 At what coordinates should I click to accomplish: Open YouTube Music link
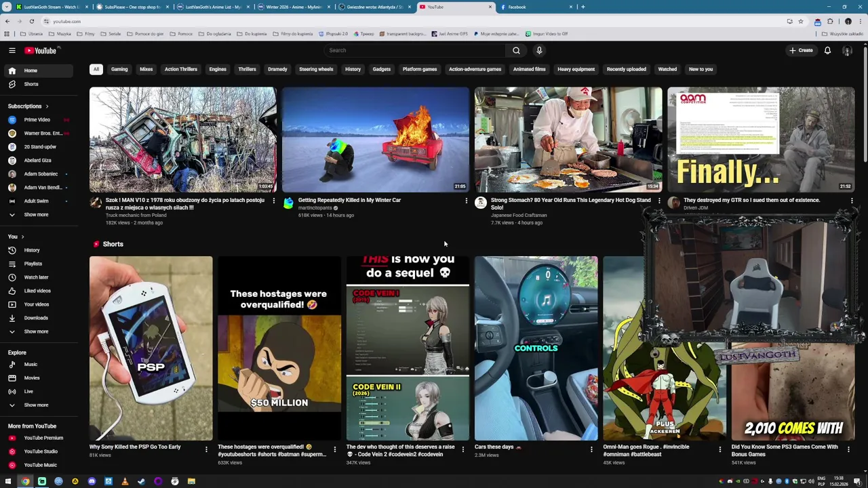pos(39,465)
